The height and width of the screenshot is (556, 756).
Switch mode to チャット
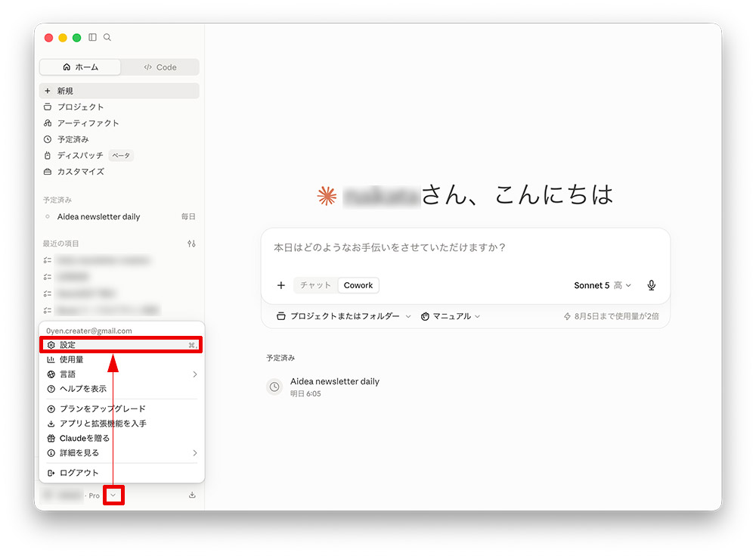coord(316,285)
